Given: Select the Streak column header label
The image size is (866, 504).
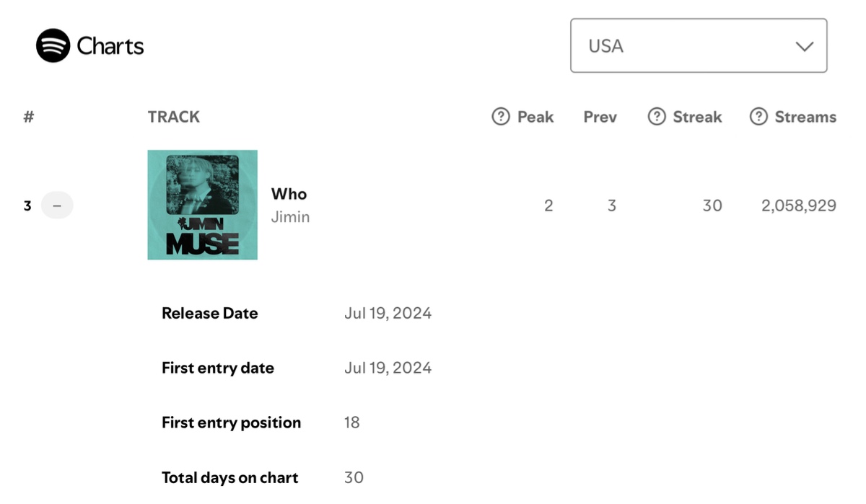Looking at the screenshot, I should [697, 117].
